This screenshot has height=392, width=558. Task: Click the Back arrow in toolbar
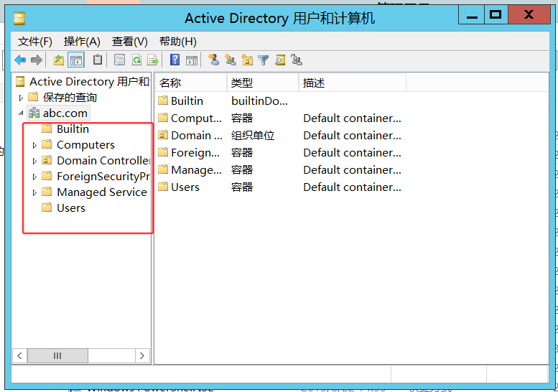pyautogui.click(x=20, y=60)
